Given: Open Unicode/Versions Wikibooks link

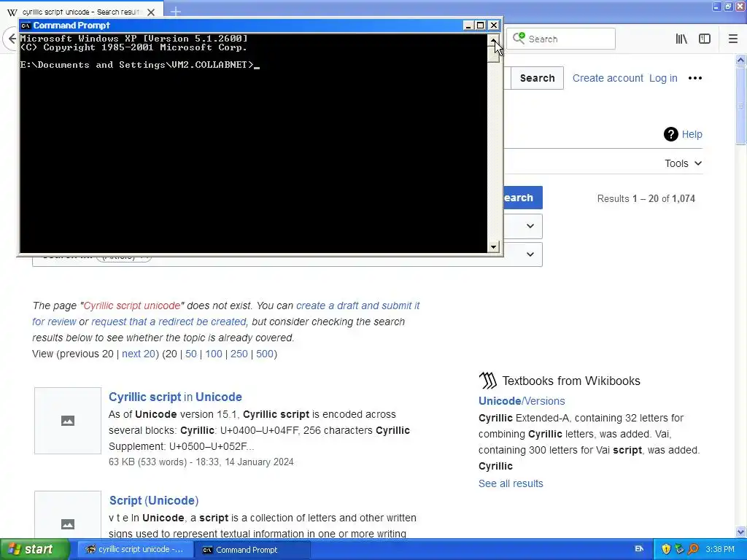Looking at the screenshot, I should (522, 401).
